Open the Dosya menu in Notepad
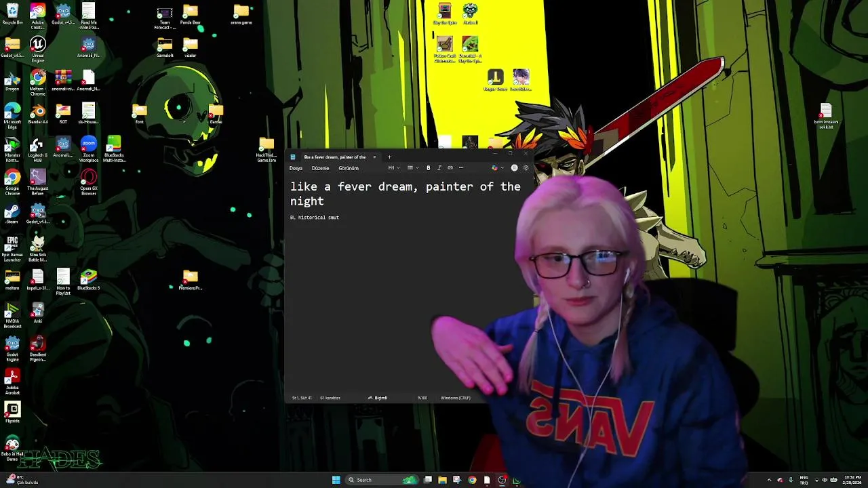The height and width of the screenshot is (488, 868). tap(296, 168)
